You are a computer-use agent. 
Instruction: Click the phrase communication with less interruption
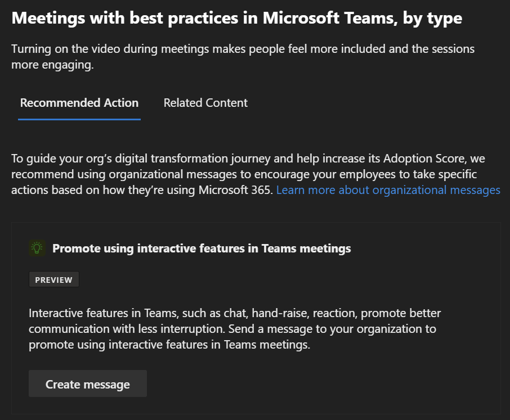(127, 329)
